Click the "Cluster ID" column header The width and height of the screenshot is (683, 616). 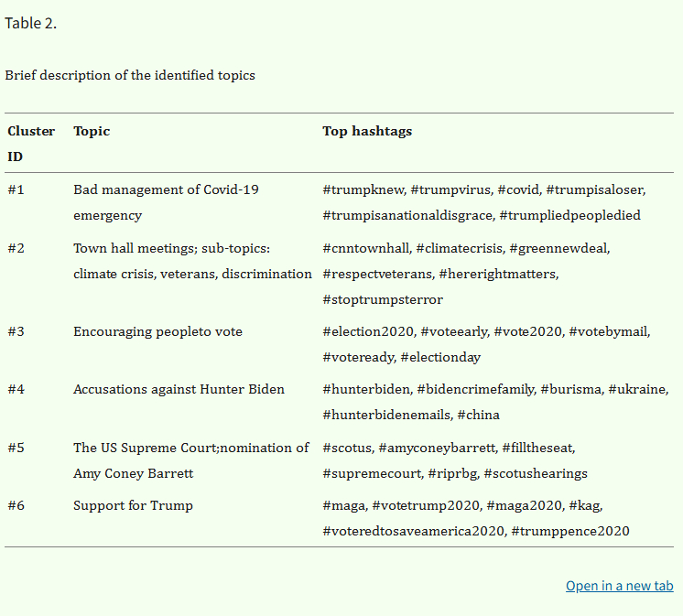[x=31, y=144]
